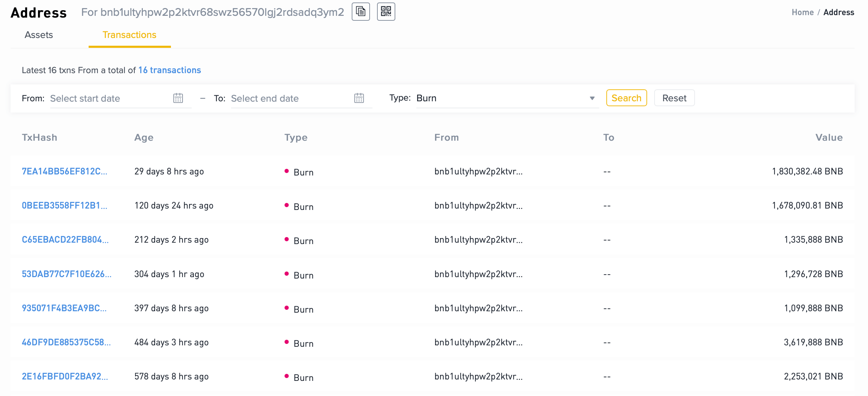The image size is (868, 396).
Task: Open transaction 2E16FBFD0F2BA92
Action: 64,376
